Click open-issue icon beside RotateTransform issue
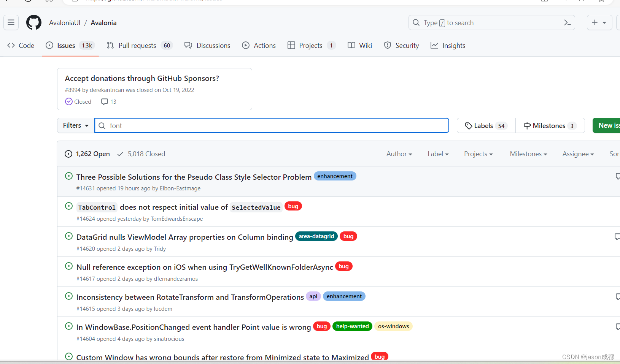 69,296
